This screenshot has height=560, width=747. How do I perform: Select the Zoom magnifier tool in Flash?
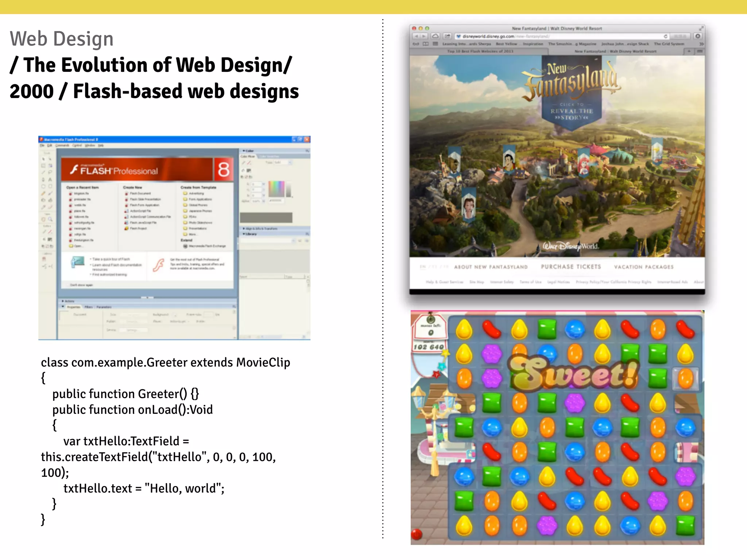50,219
